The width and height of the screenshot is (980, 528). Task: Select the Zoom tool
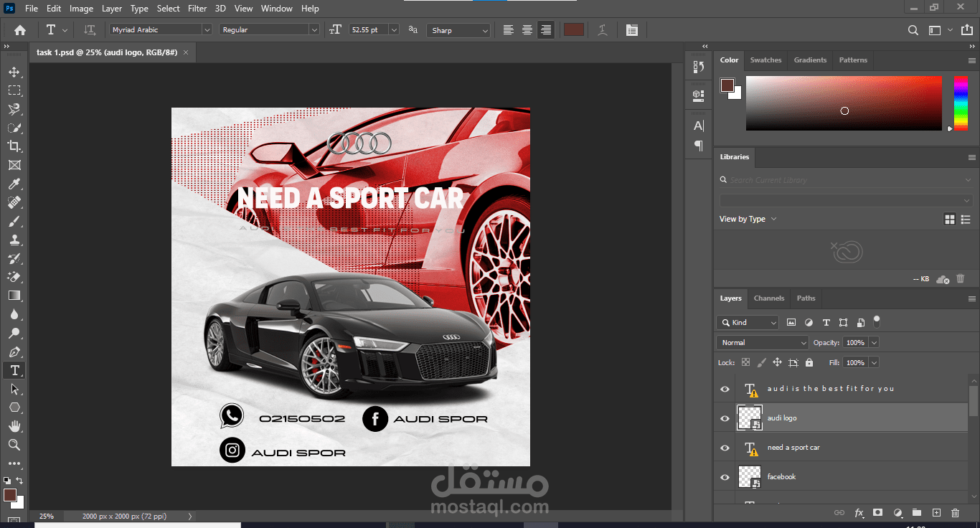point(14,445)
